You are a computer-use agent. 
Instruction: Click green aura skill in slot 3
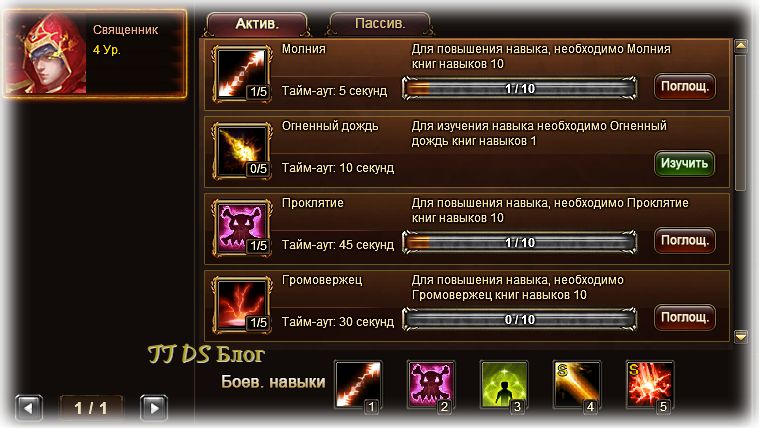click(x=504, y=385)
